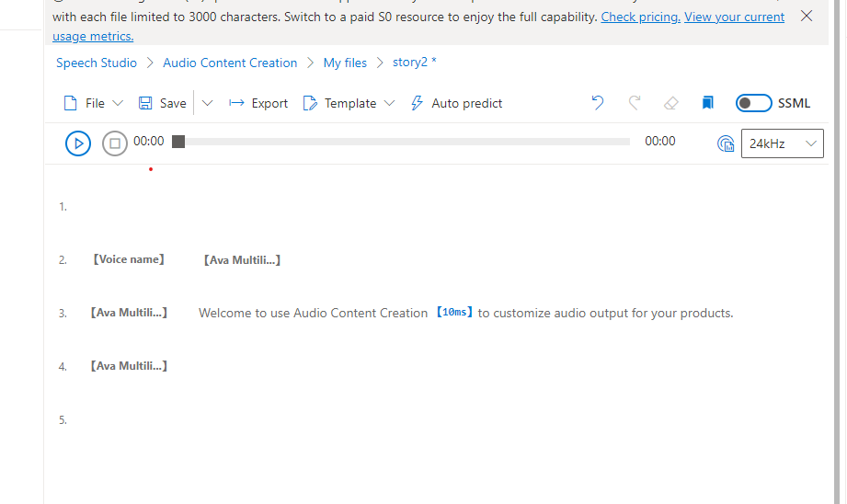
Task: Click the story2 breadcrumb
Action: (415, 63)
